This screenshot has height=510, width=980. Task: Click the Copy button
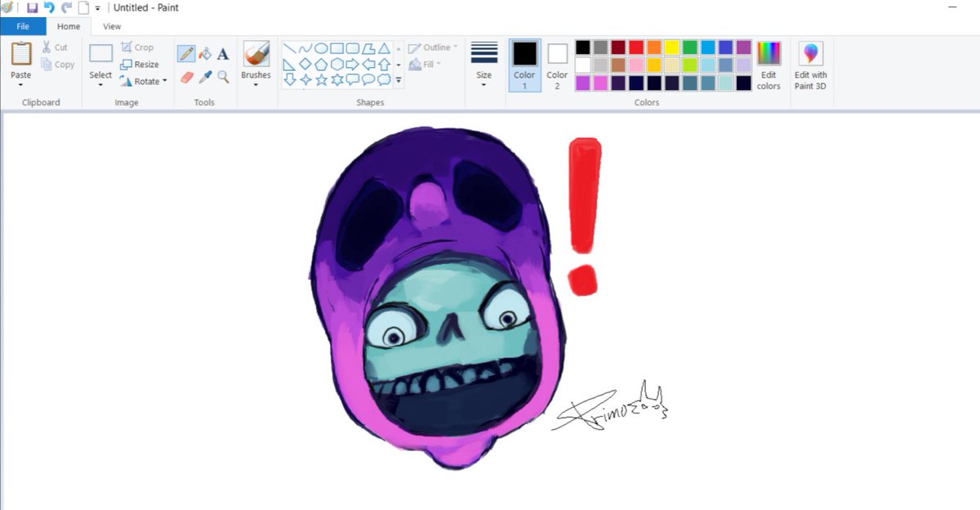(x=58, y=65)
